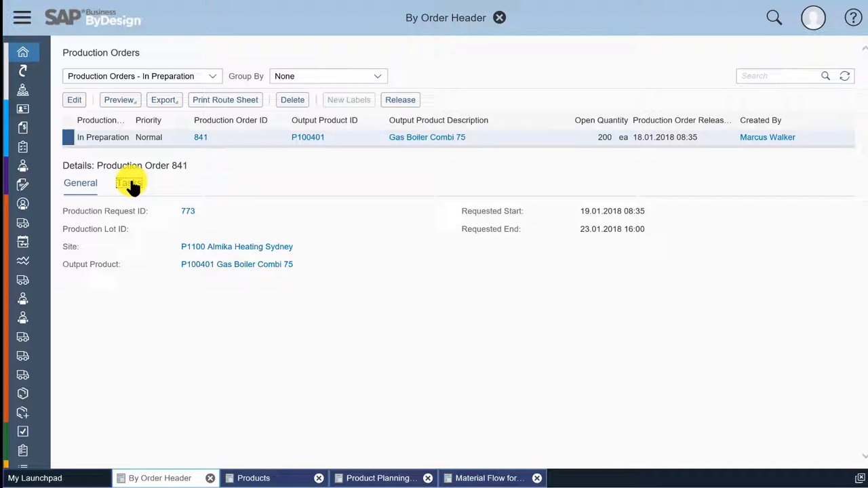This screenshot has height=488, width=868.
Task: Open production request ID 773 link
Action: 188,211
